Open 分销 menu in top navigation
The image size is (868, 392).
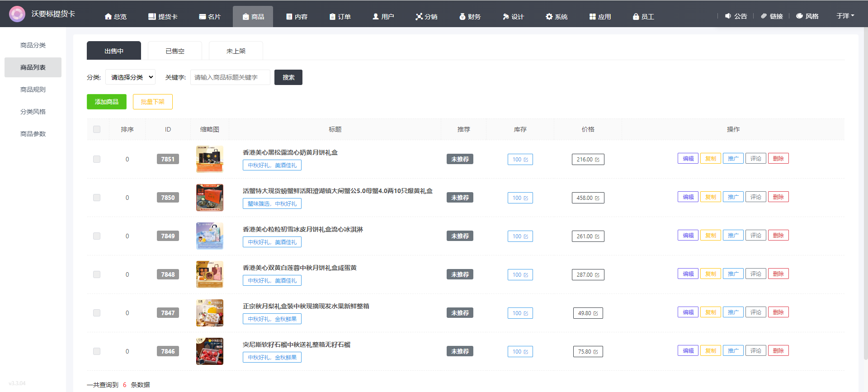click(x=426, y=17)
